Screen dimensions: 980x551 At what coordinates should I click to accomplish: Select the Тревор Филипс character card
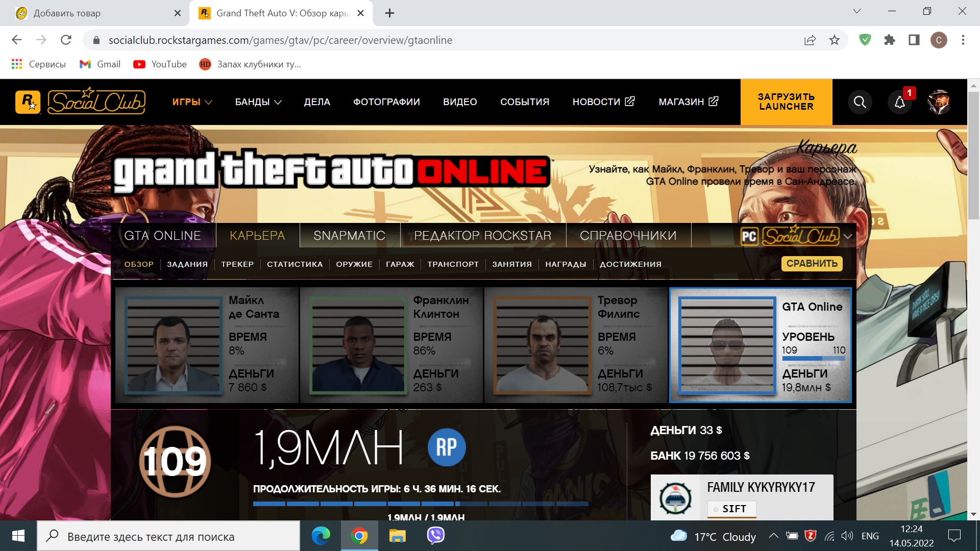(x=576, y=345)
